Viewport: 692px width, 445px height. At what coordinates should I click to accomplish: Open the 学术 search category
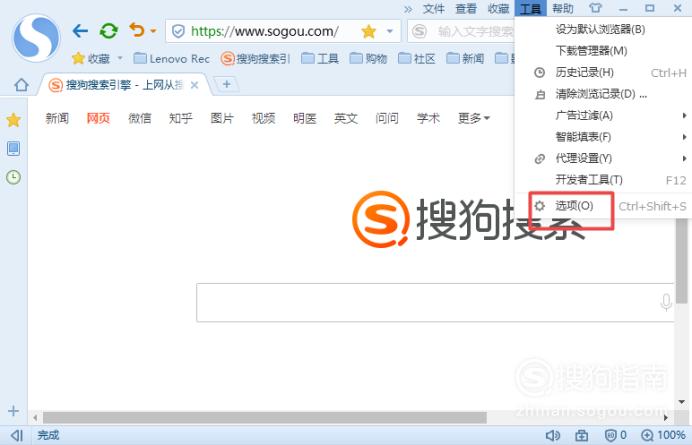coord(428,118)
